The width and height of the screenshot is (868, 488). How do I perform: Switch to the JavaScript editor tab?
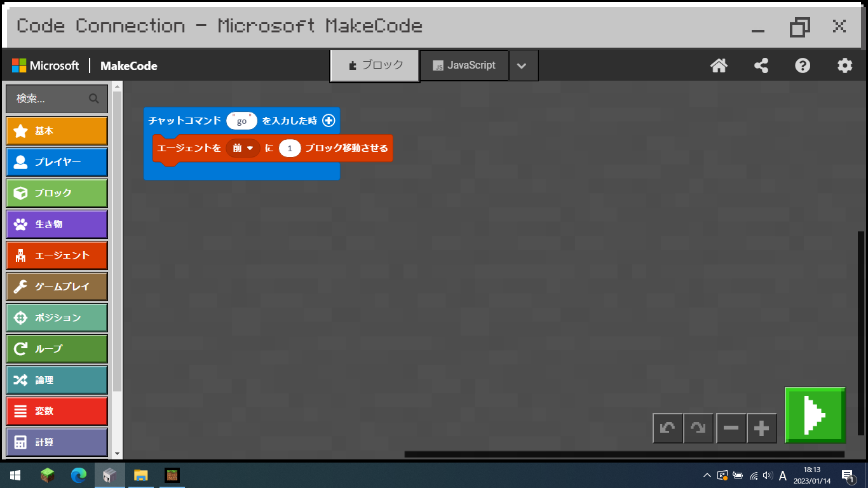[465, 65]
